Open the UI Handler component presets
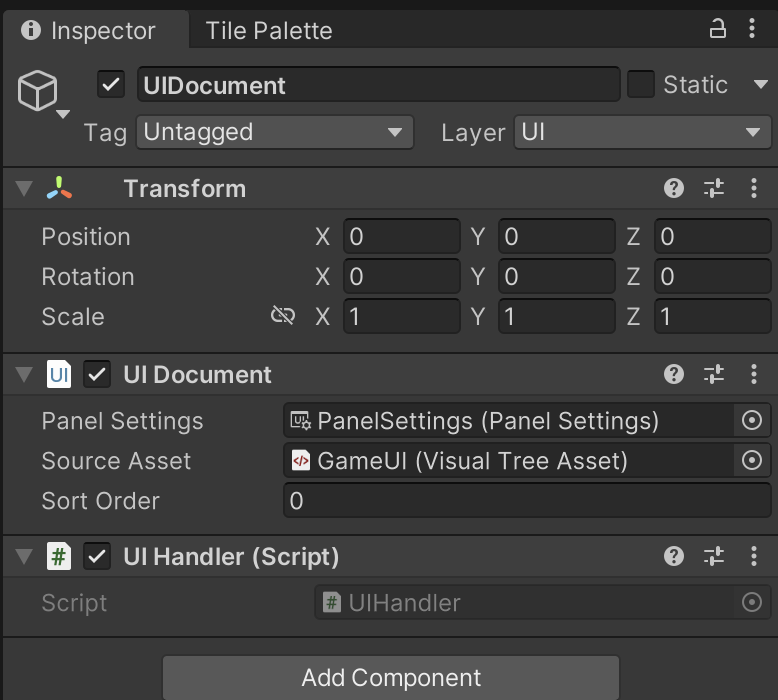Image resolution: width=778 pixels, height=700 pixels. (714, 556)
